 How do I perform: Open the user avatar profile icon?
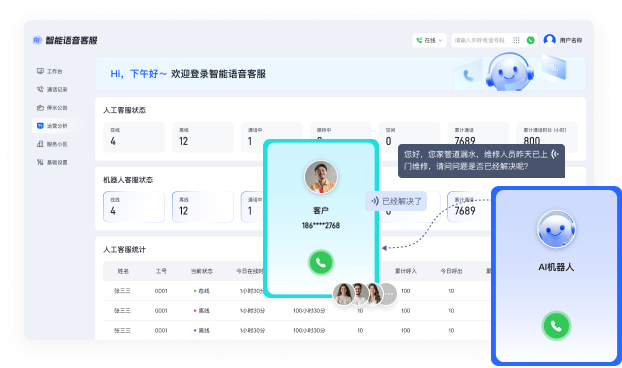[x=549, y=40]
